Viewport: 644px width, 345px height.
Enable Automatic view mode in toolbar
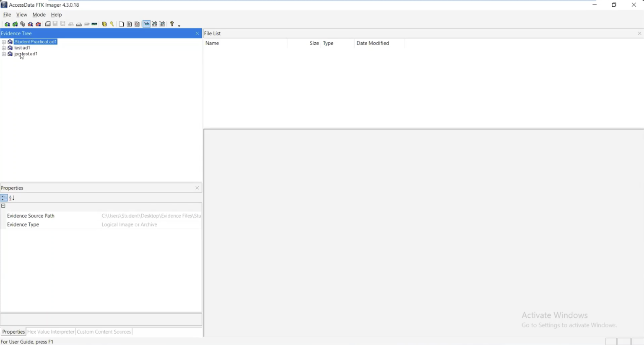pyautogui.click(x=146, y=24)
